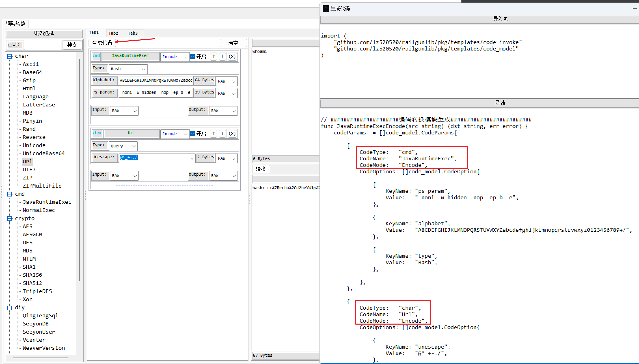Switch to Tab3

coord(133,33)
